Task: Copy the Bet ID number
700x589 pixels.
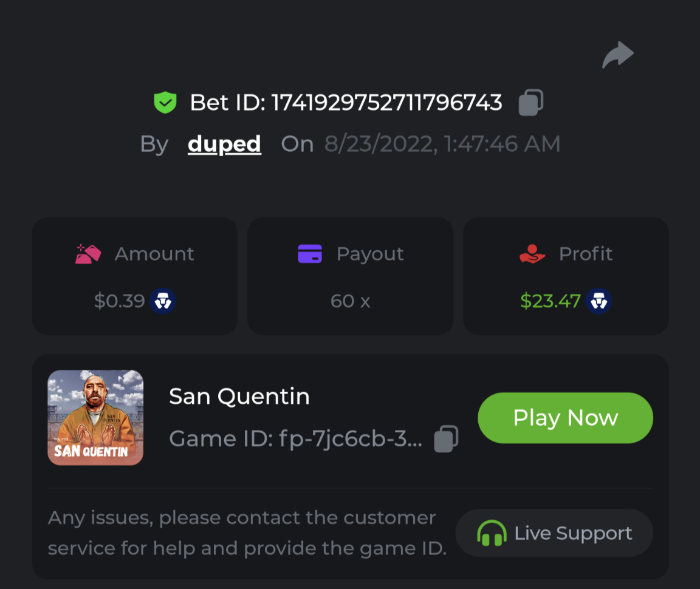Action: point(530,103)
